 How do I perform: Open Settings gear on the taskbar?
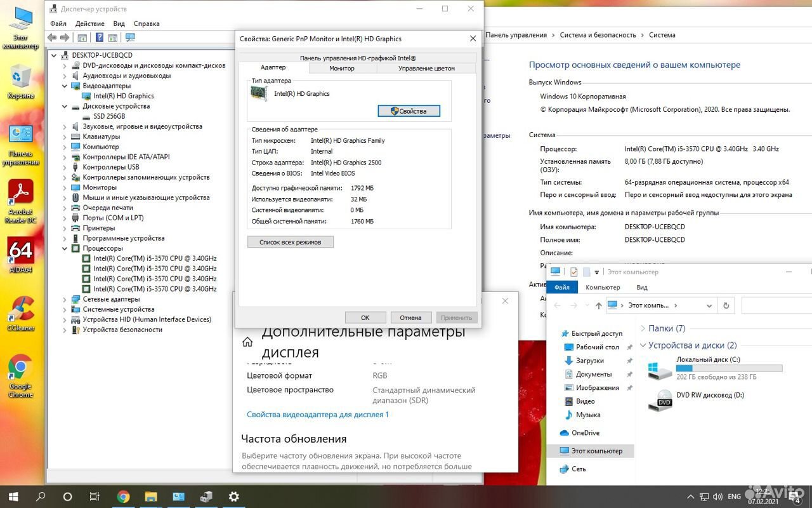(233, 497)
